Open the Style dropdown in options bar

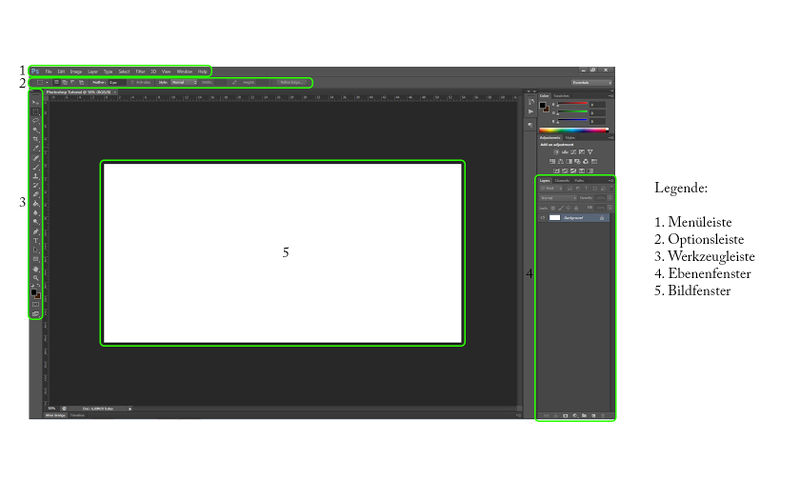point(183,82)
